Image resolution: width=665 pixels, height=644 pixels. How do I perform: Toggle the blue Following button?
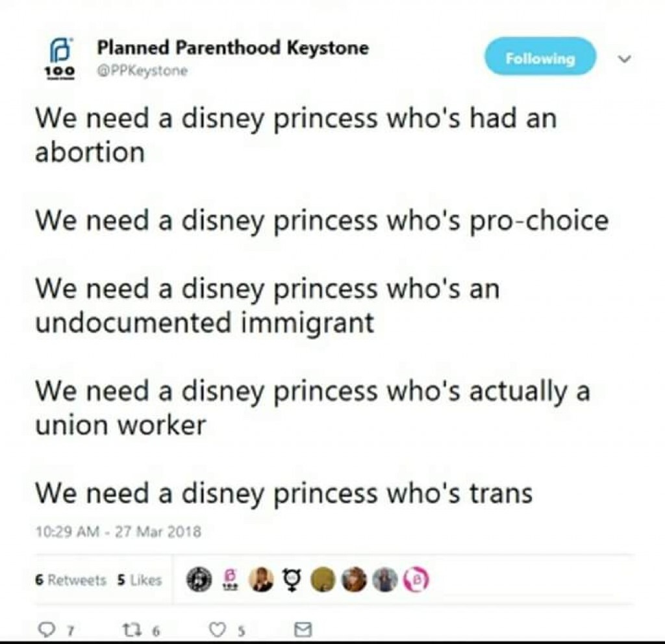(x=540, y=58)
